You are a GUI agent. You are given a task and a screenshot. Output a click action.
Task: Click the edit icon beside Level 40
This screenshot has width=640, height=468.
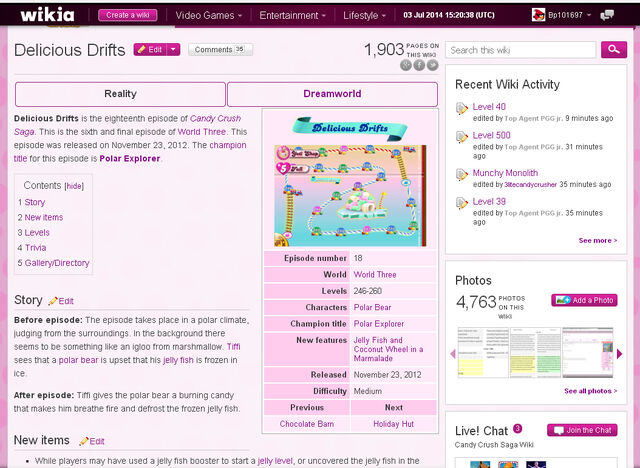[x=461, y=108]
